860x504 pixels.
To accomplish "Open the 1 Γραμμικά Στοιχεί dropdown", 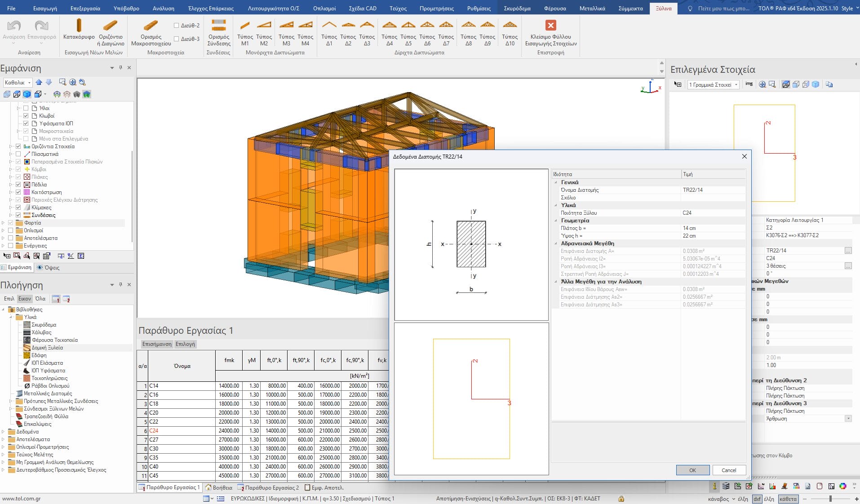I will (713, 85).
